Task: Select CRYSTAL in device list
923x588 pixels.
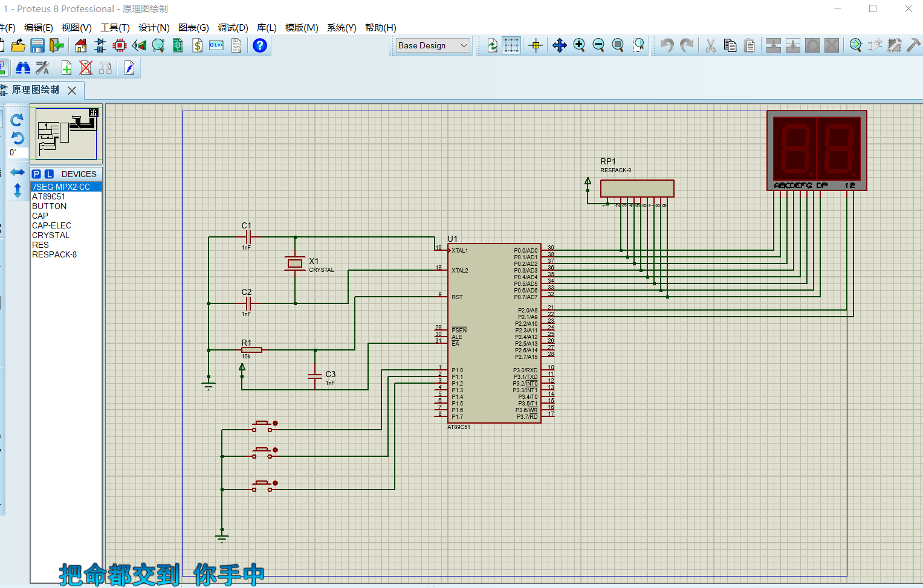Action: click(x=66, y=235)
